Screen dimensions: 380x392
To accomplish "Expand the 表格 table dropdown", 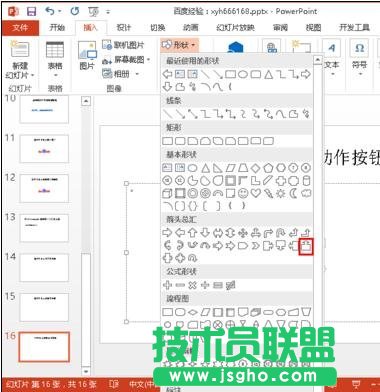I will pyautogui.click(x=55, y=75).
